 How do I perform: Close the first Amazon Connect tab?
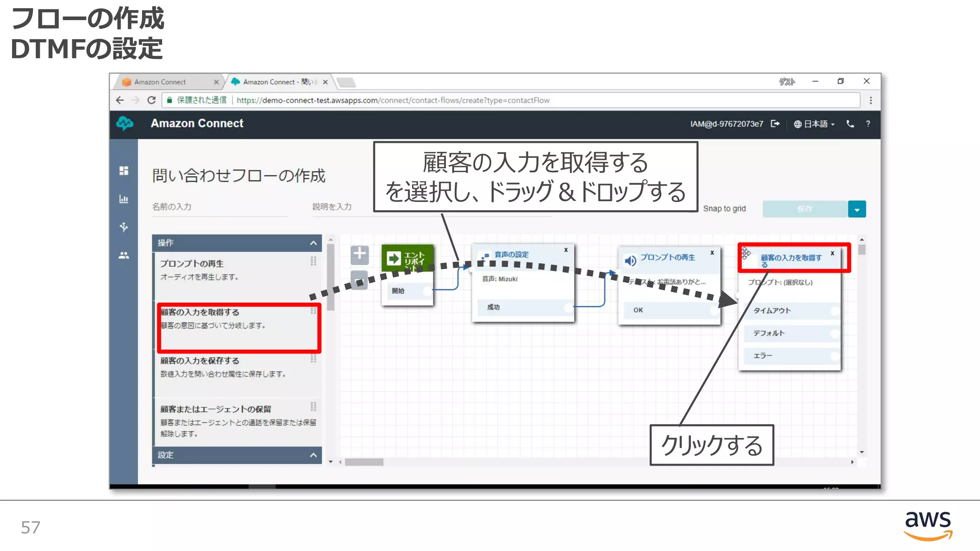pos(216,82)
